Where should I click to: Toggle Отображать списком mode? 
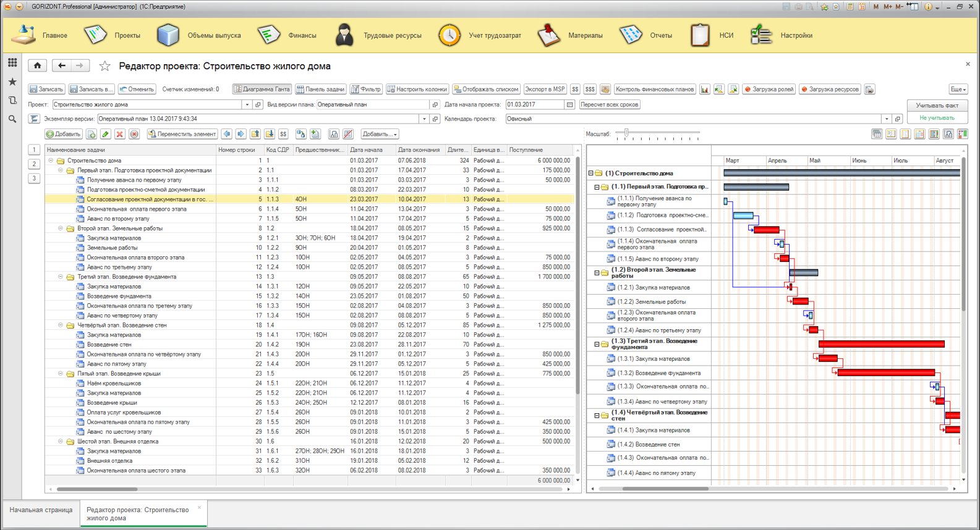(x=486, y=89)
